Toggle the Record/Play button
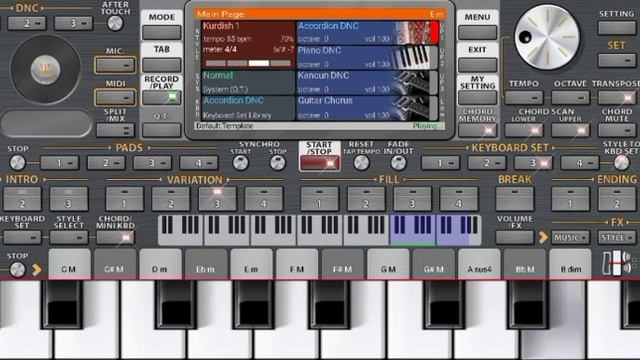Screen dimensions: 640x360 (162, 97)
